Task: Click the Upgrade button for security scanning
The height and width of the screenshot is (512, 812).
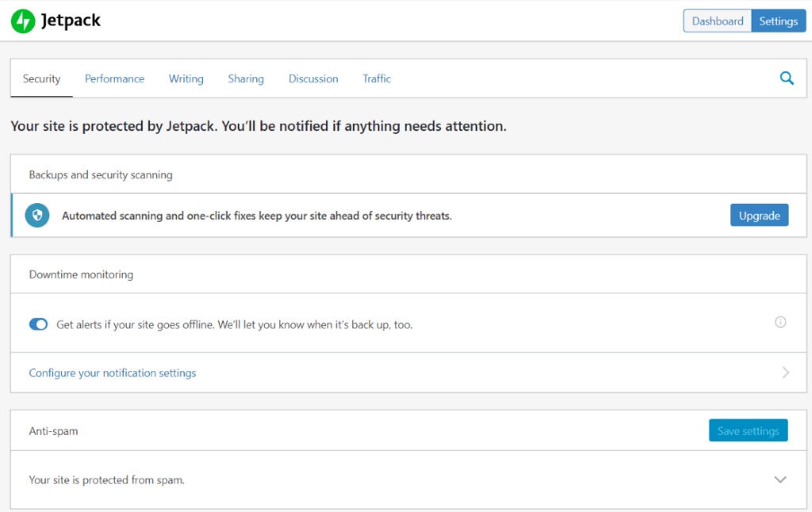Action: [x=759, y=215]
